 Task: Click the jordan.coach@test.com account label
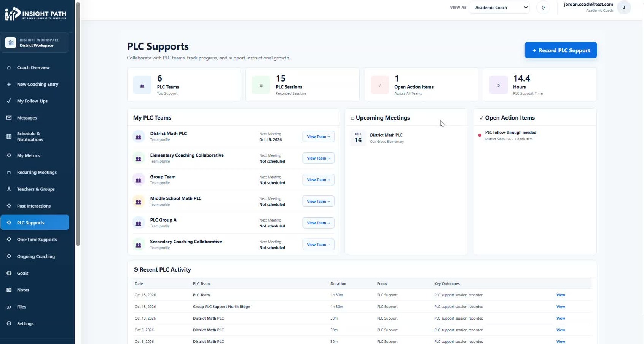pyautogui.click(x=588, y=5)
